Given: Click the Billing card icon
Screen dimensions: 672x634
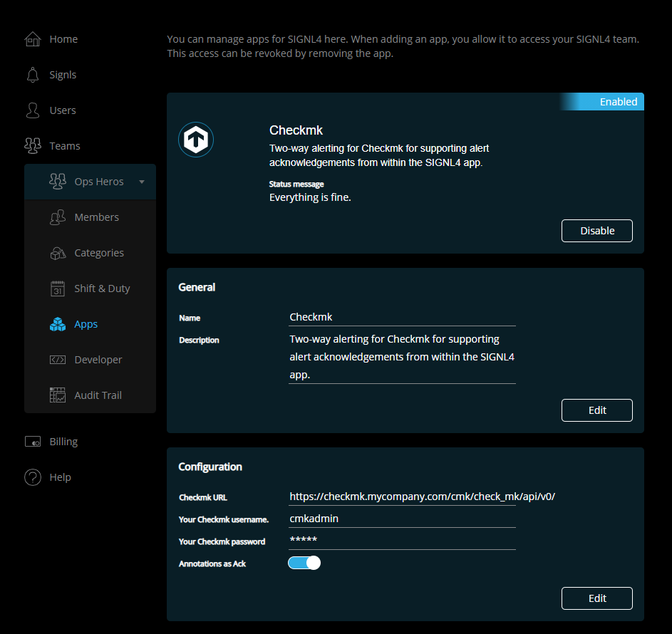Looking at the screenshot, I should 33,442.
